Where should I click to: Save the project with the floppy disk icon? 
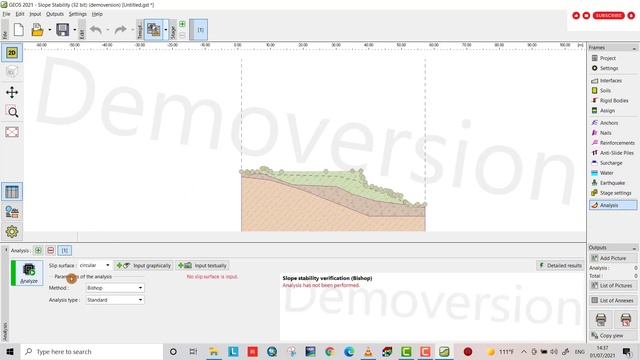[x=62, y=30]
